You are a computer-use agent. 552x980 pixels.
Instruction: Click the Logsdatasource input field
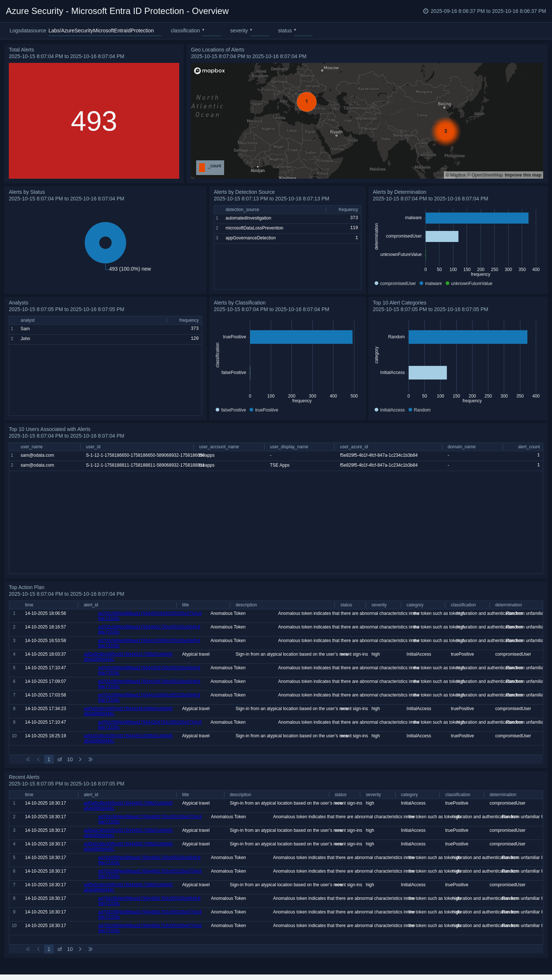click(104, 31)
